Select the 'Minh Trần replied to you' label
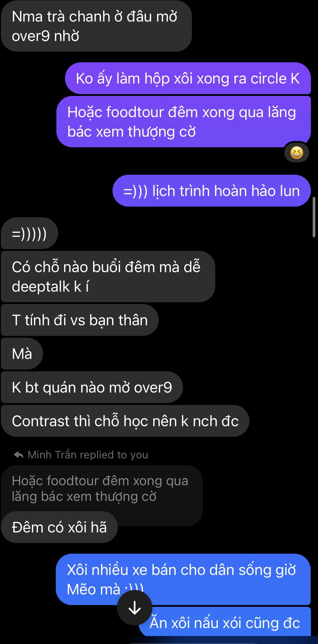The height and width of the screenshot is (644, 318). click(x=88, y=455)
